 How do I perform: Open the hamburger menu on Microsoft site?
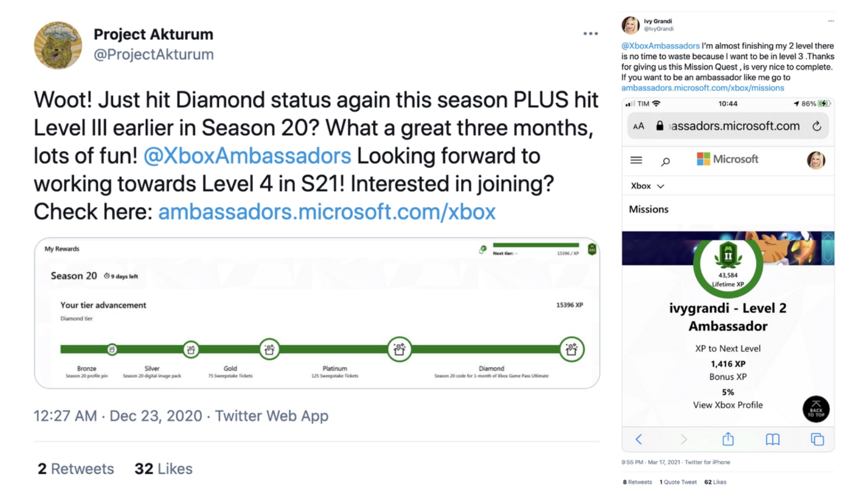[636, 160]
